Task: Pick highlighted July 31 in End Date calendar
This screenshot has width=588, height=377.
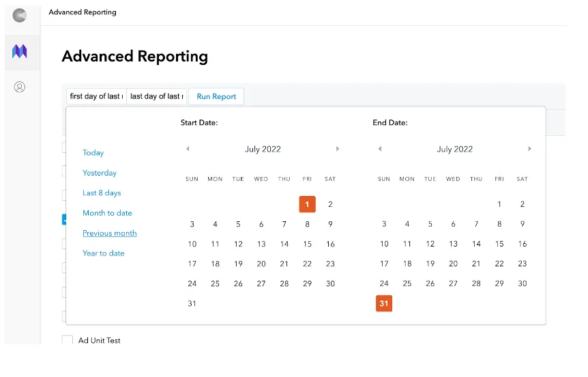Action: pos(384,303)
